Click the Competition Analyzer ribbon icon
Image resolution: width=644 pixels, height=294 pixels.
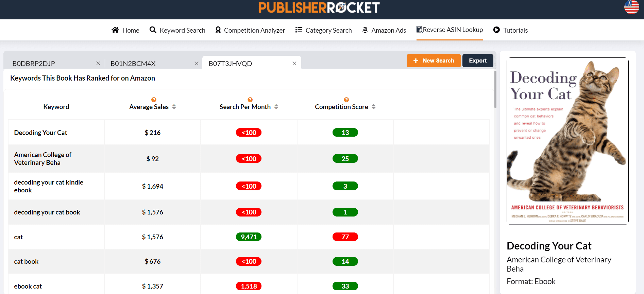[x=218, y=30]
